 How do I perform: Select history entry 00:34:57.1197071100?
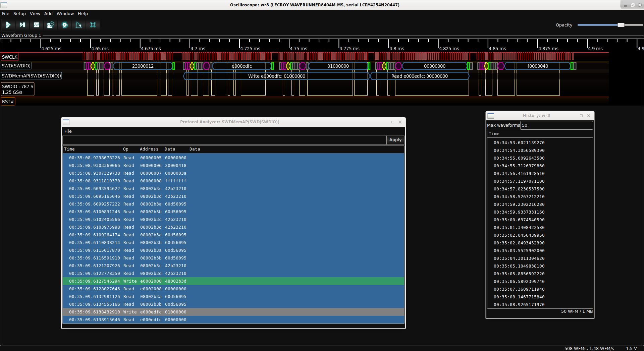tap(540, 181)
